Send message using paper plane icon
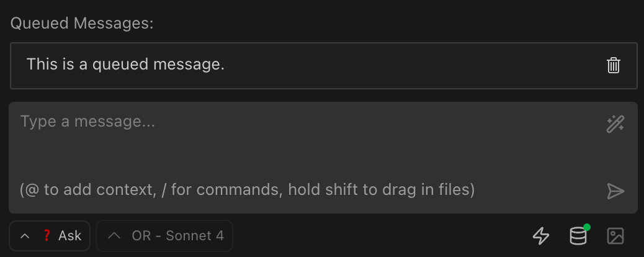The height and width of the screenshot is (257, 644). (615, 191)
